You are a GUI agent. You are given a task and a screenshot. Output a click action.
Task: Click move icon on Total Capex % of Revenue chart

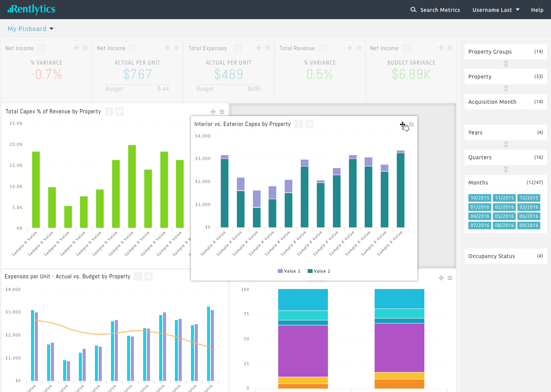pyautogui.click(x=213, y=112)
